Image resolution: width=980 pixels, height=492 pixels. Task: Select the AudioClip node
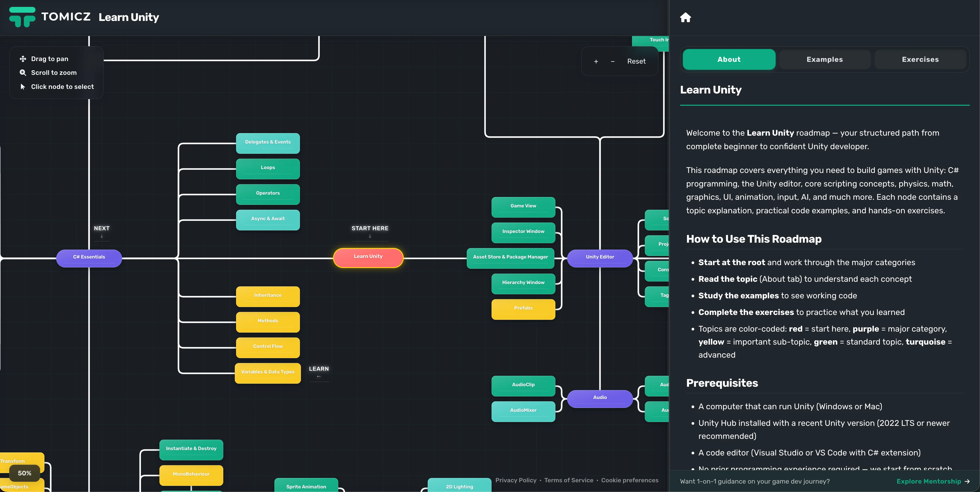click(x=523, y=386)
